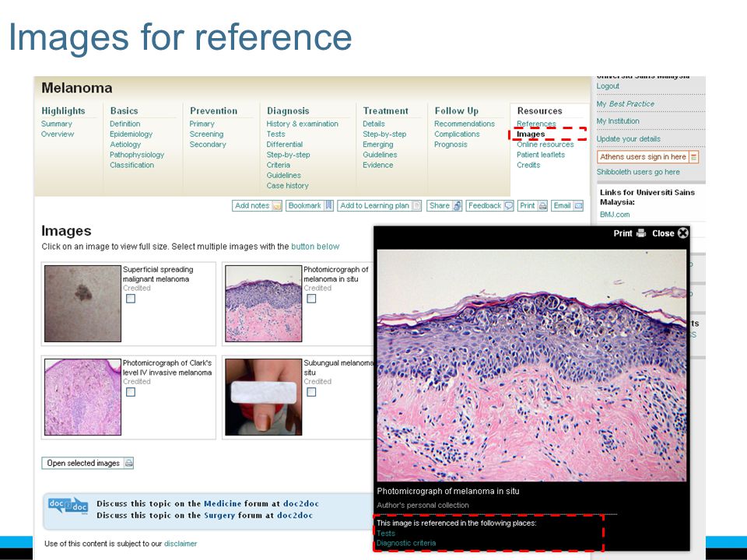Open Details under Treatment

click(x=373, y=124)
